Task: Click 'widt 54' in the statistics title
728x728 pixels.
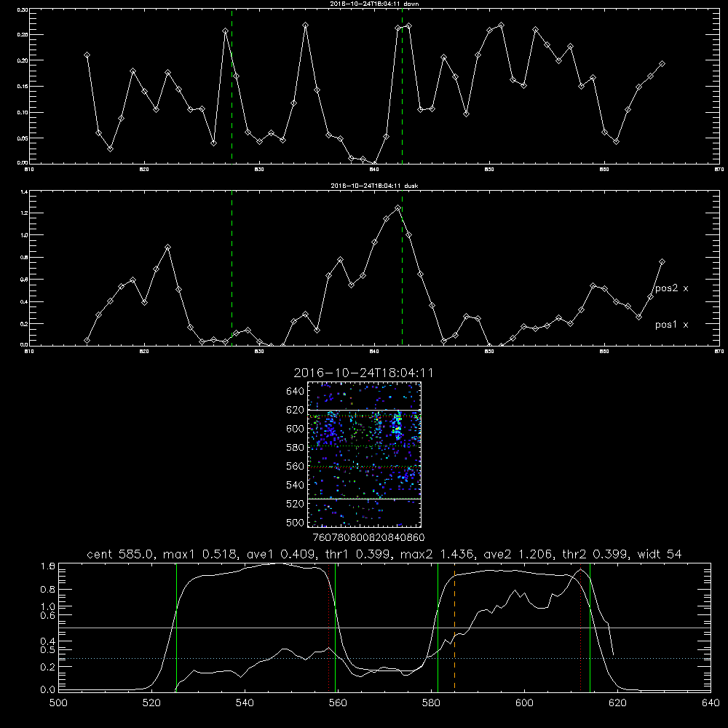Action: 660,554
